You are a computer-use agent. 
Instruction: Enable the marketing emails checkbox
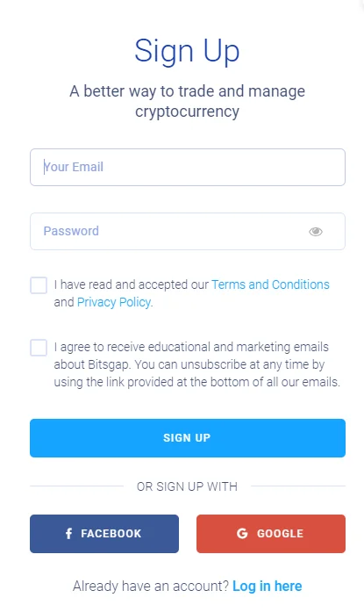point(39,348)
